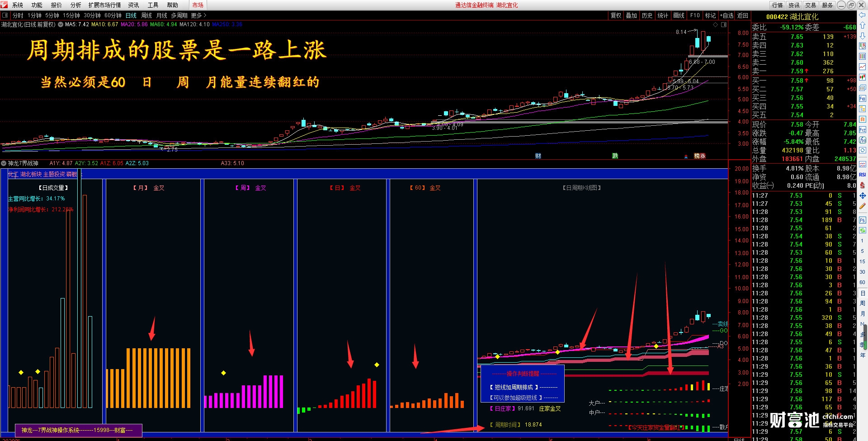
Task: Click the up arrow icon for previous stock
Action: (862, 25)
